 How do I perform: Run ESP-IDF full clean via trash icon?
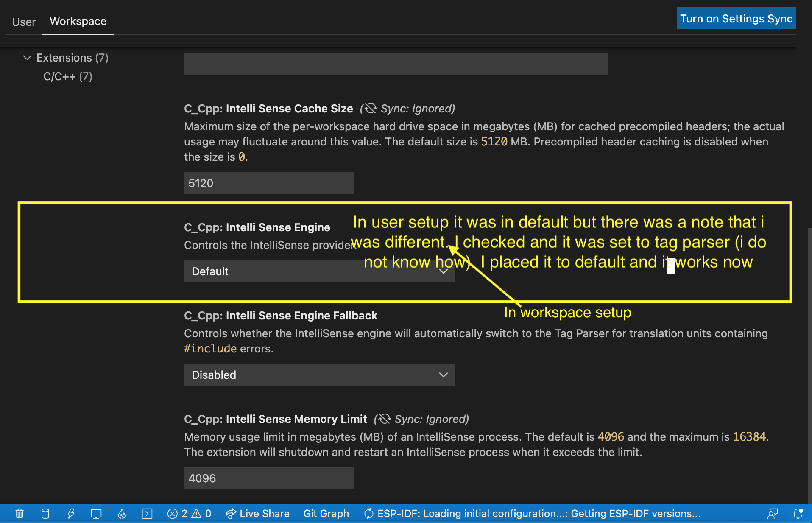(19, 513)
